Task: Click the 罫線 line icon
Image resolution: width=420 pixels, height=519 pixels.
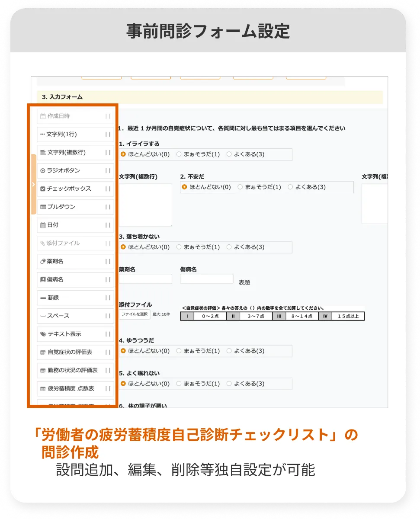Action: pos(43,298)
